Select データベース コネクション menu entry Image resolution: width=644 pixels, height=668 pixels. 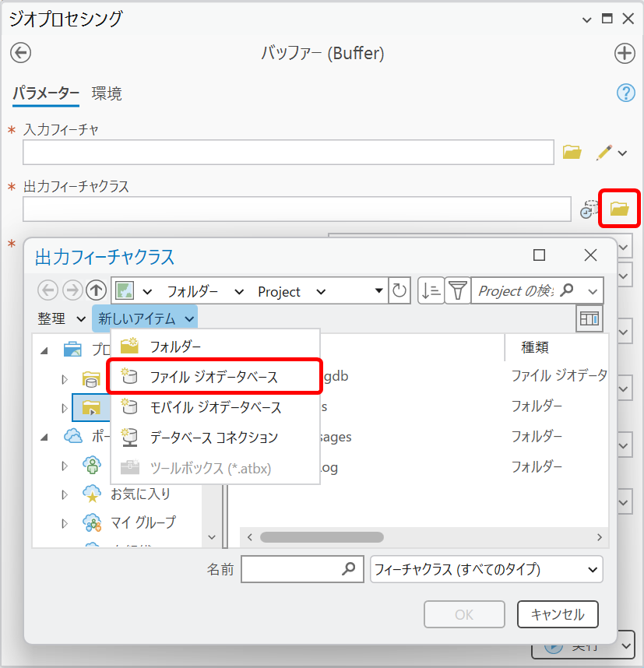pyautogui.click(x=213, y=438)
